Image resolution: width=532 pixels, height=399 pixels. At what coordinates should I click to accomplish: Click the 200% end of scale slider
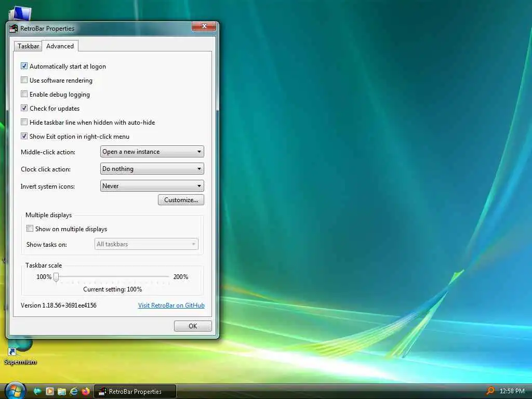click(x=180, y=277)
